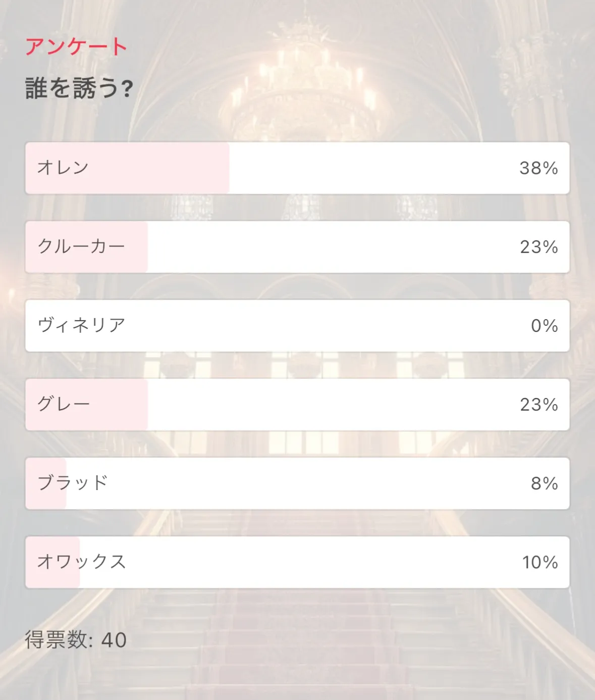
Task: Click the 得票数: 40 vote count
Action: pyautogui.click(x=76, y=640)
